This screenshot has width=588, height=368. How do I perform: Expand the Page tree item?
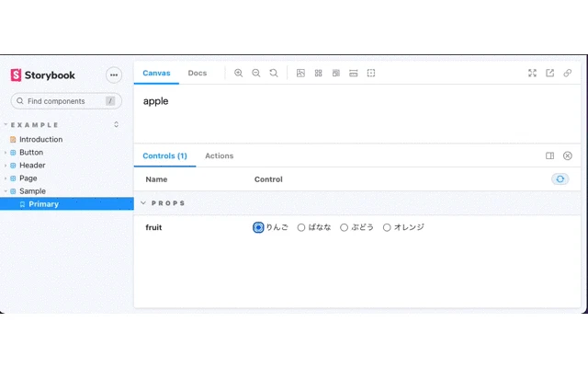(6, 178)
